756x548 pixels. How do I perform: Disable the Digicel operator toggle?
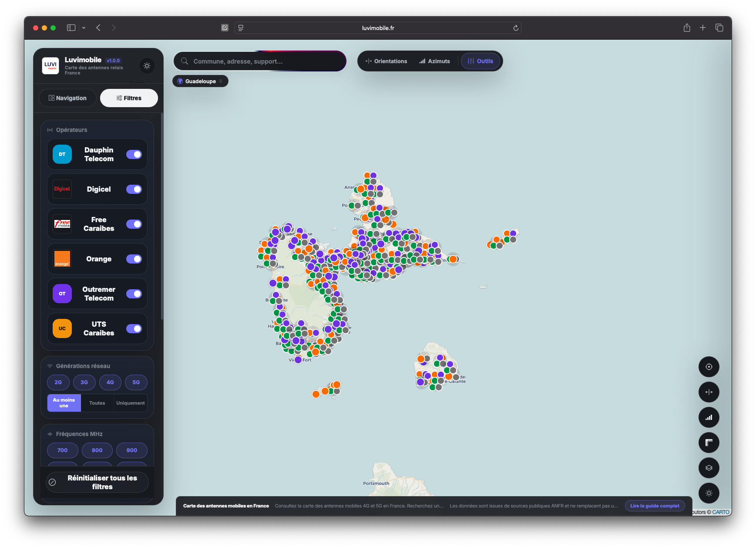pyautogui.click(x=134, y=189)
